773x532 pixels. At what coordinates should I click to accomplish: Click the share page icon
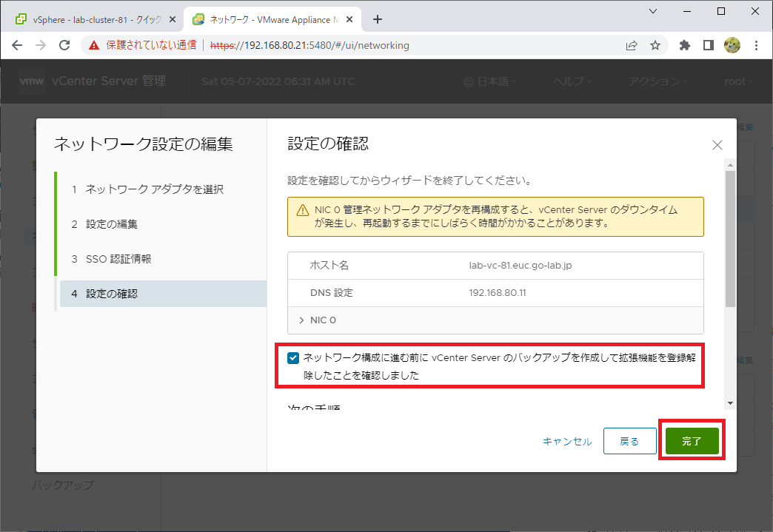click(x=632, y=45)
